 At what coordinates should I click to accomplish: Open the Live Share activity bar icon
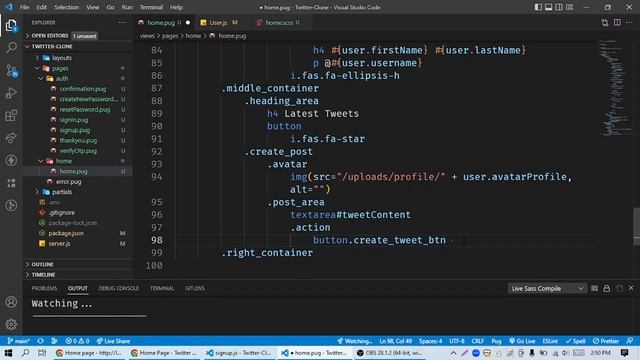(x=11, y=138)
